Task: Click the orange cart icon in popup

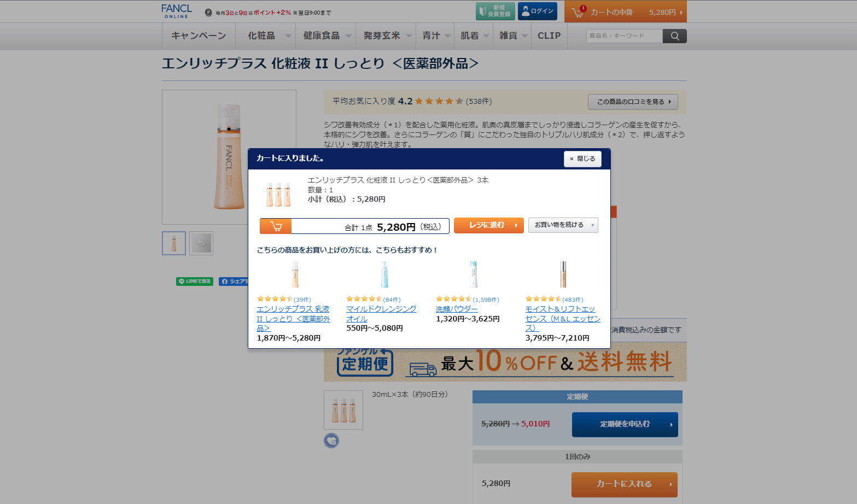Action: (276, 226)
